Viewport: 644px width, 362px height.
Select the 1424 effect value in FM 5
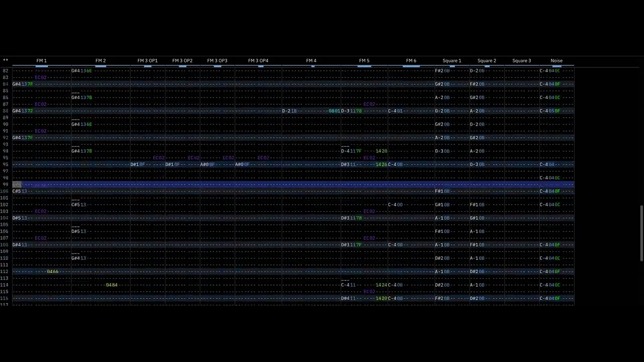[x=381, y=285]
